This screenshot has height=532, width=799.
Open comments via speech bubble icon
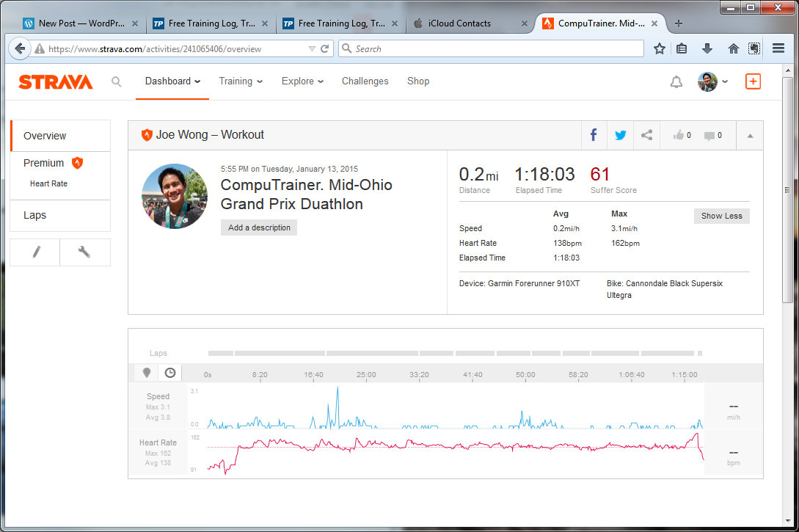712,135
